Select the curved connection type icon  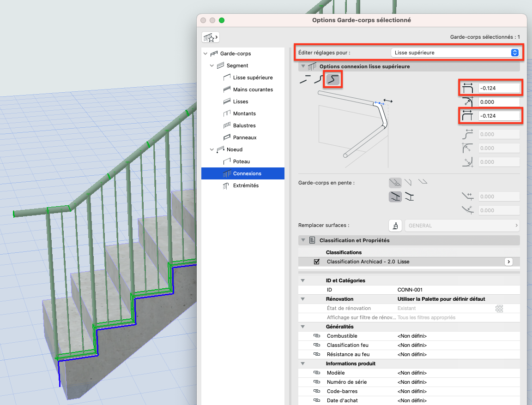tap(318, 80)
